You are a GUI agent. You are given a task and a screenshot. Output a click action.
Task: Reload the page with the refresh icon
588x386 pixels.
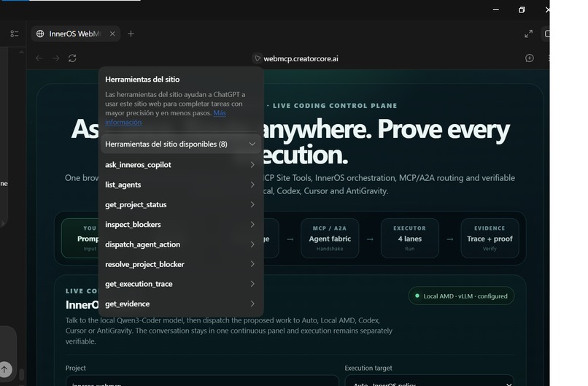(x=72, y=58)
